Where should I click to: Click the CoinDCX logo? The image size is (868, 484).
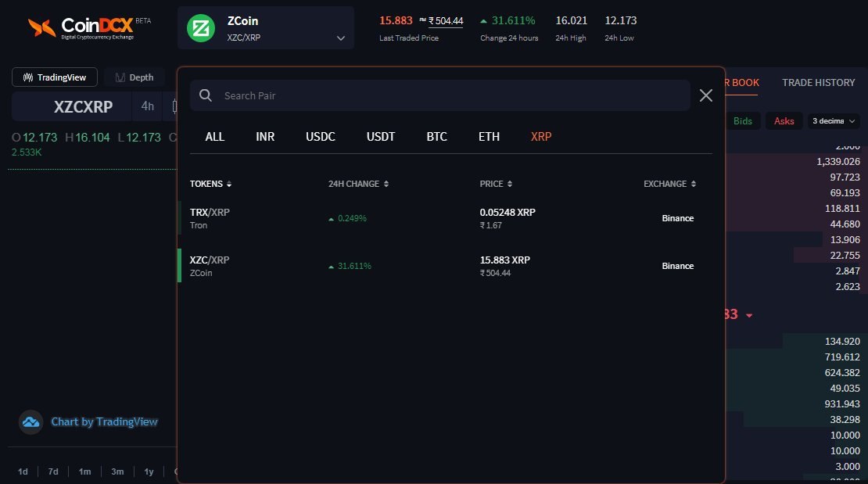[88, 27]
